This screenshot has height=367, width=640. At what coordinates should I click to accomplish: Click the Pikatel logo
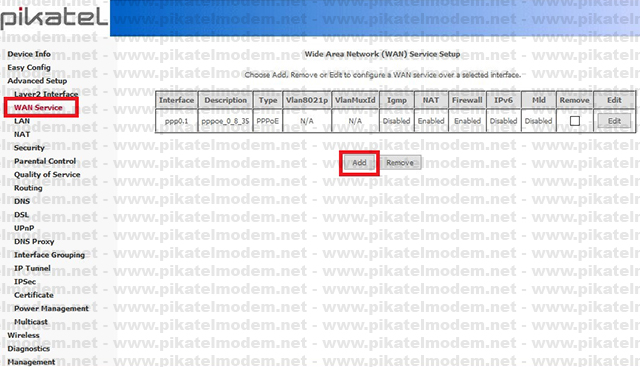pos(54,17)
